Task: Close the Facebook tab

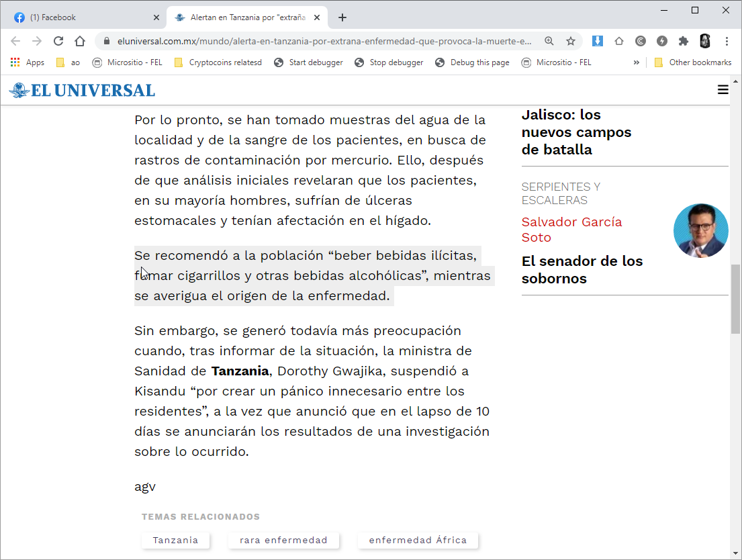Action: tap(156, 17)
